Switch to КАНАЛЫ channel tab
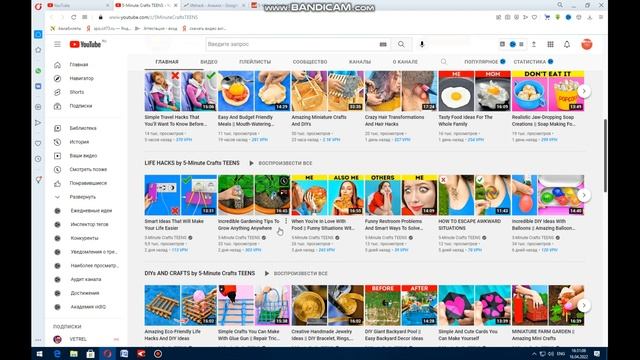This screenshot has height=360, width=640. pyautogui.click(x=360, y=62)
